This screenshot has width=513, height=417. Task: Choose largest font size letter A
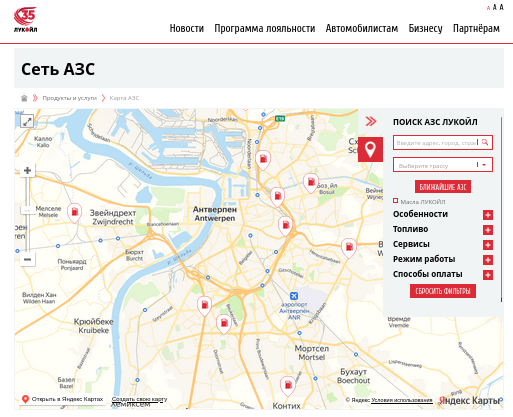[501, 7]
